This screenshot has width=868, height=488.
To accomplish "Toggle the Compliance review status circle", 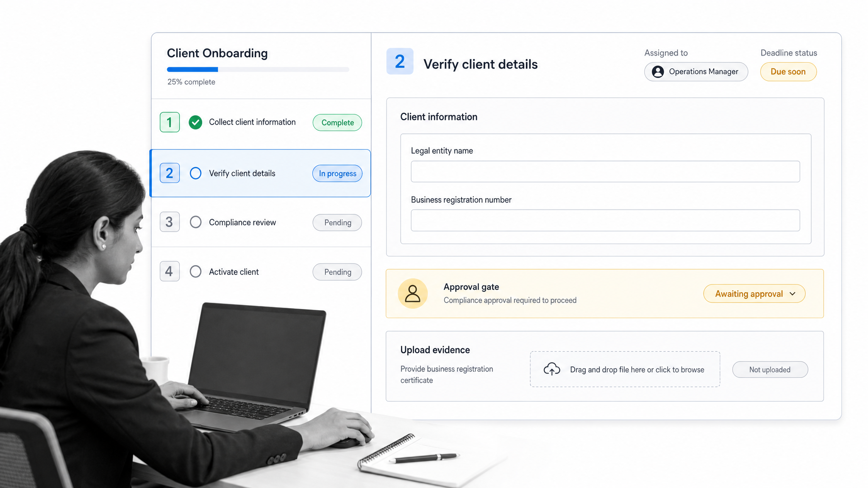I will click(x=195, y=222).
